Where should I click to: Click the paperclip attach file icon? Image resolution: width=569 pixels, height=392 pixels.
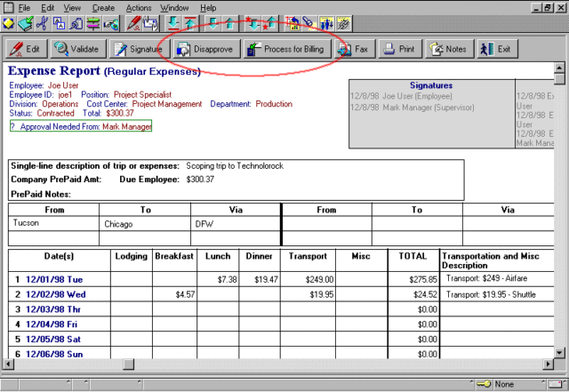[150, 24]
